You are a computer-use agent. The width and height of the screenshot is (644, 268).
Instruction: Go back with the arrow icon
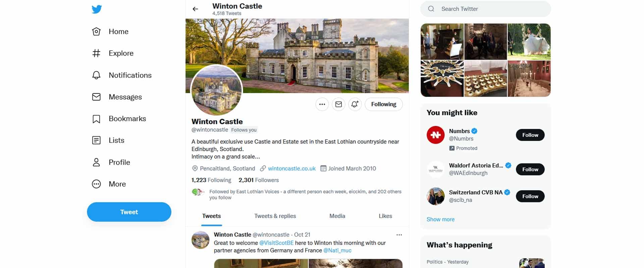point(195,9)
